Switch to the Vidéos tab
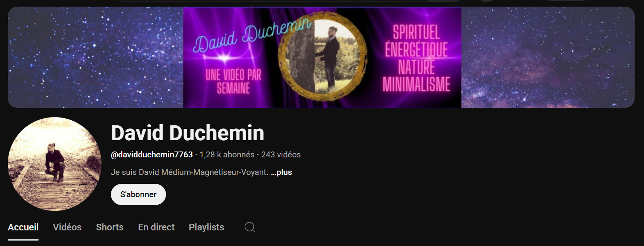644x246 pixels. pyautogui.click(x=67, y=227)
